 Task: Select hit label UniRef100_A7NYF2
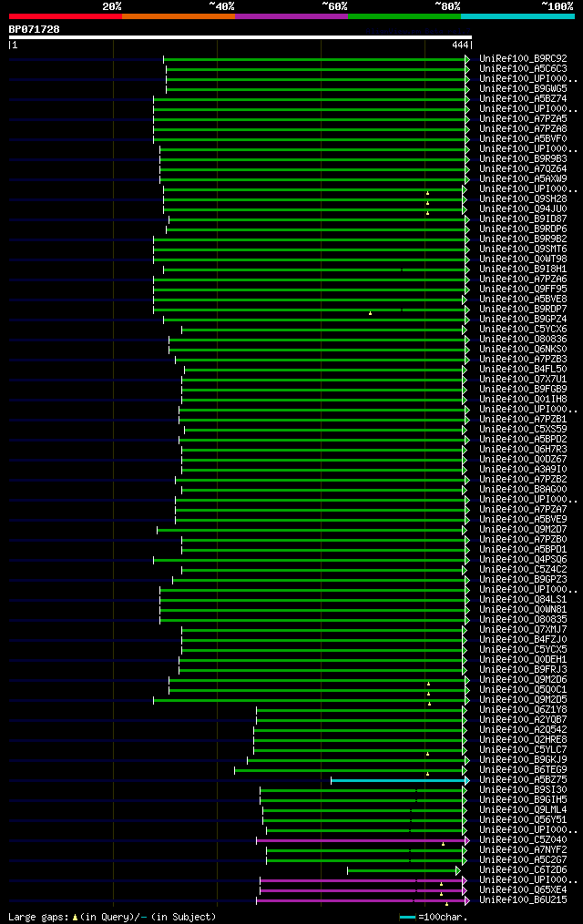point(523,850)
